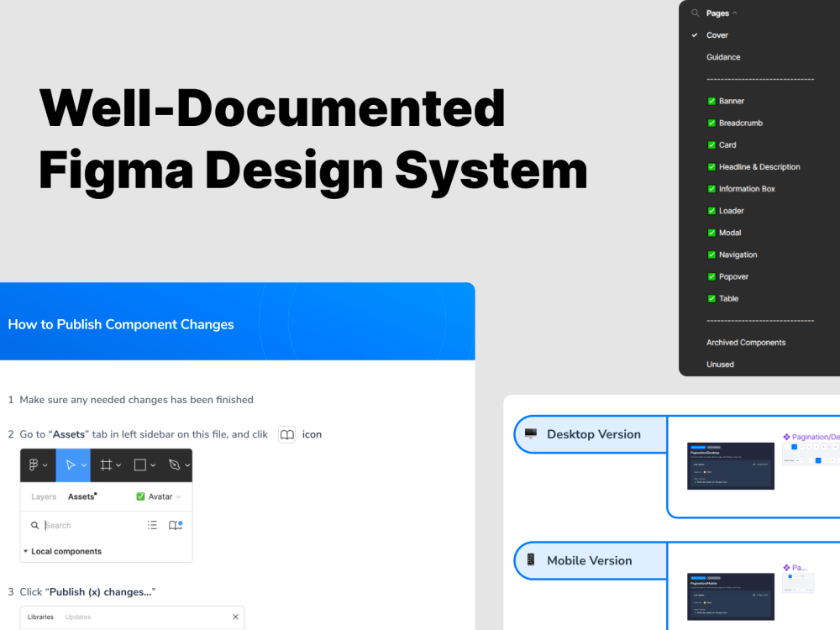The image size is (840, 630).
Task: Click the book icon in step 2
Action: pyautogui.click(x=287, y=434)
